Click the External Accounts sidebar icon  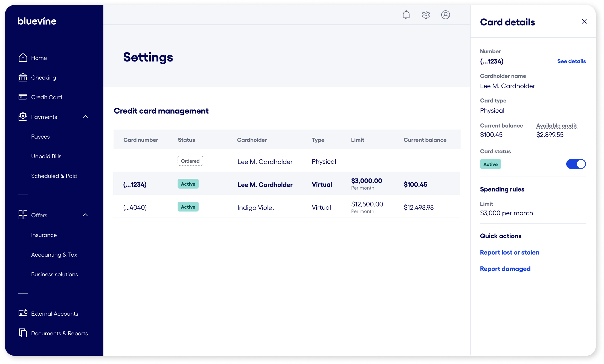click(x=23, y=313)
